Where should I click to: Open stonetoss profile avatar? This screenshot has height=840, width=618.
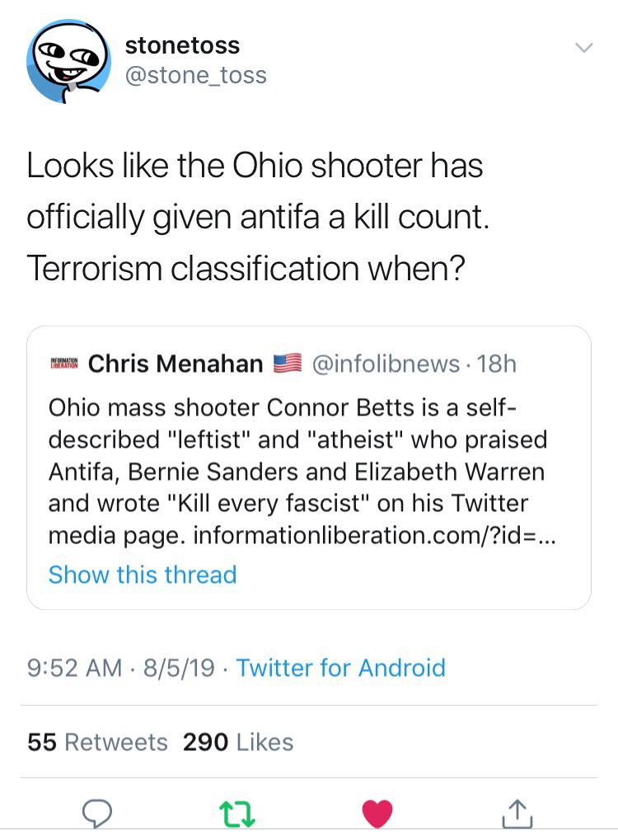point(68,62)
